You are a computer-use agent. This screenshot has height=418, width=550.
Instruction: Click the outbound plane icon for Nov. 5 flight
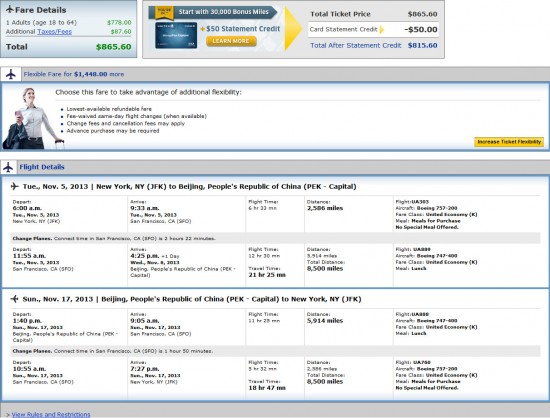14,186
